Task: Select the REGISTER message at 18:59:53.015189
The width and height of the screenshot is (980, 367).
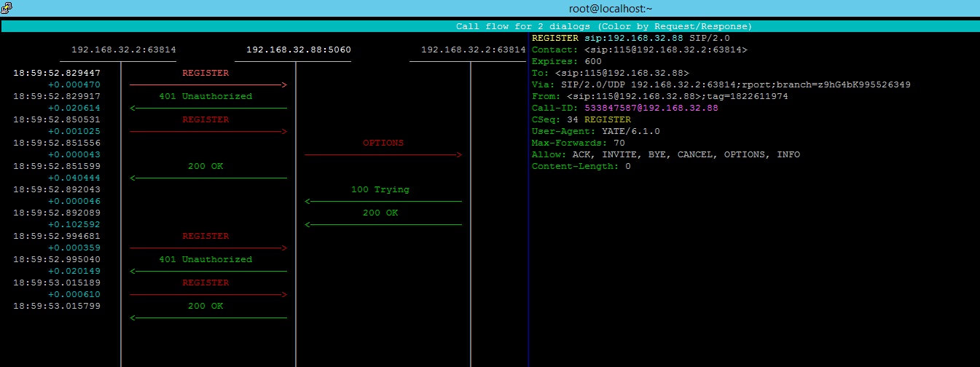Action: coord(205,283)
